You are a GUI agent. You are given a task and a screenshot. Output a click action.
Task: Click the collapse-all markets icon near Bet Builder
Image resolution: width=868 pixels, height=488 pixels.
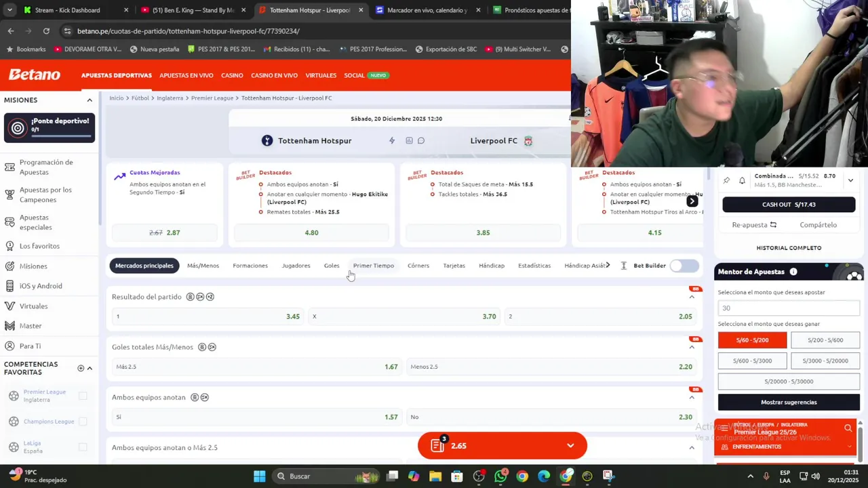tap(624, 266)
